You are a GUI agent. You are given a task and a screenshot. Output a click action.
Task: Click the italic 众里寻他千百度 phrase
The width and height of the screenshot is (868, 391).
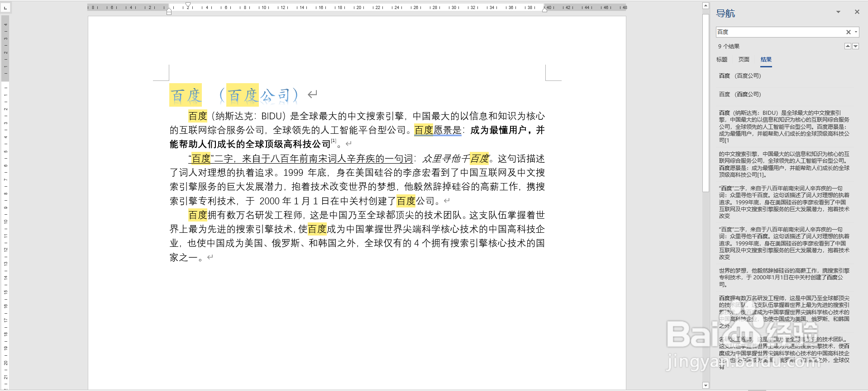456,159
